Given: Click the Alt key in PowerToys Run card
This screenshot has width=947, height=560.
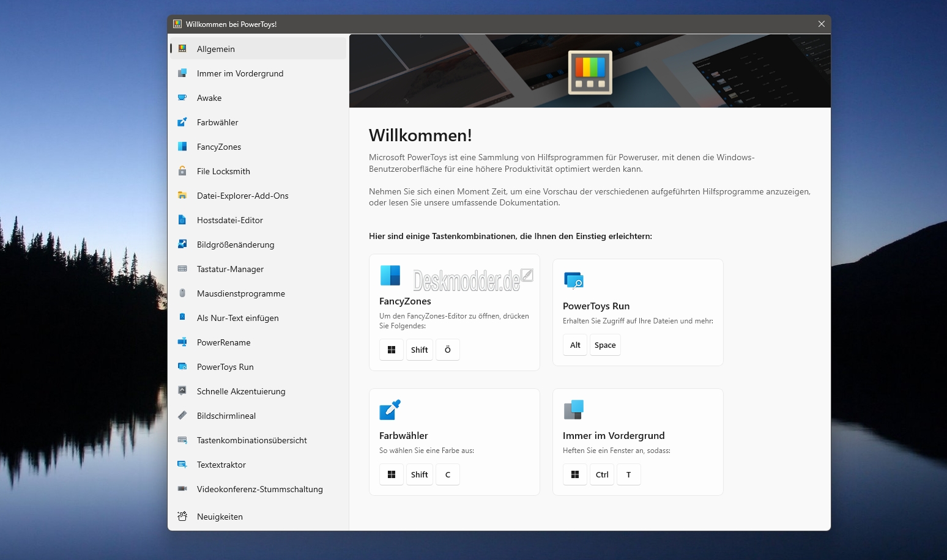Looking at the screenshot, I should (x=575, y=345).
